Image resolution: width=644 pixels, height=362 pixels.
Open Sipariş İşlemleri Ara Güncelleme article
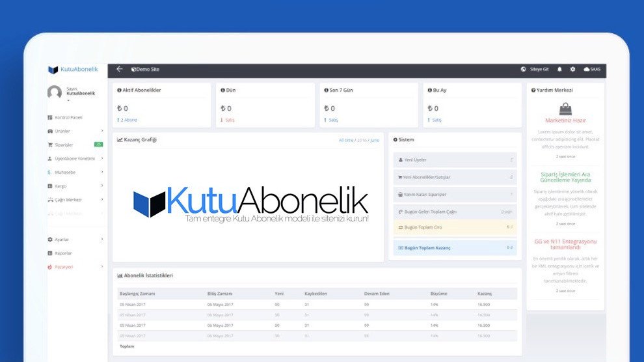pyautogui.click(x=565, y=177)
